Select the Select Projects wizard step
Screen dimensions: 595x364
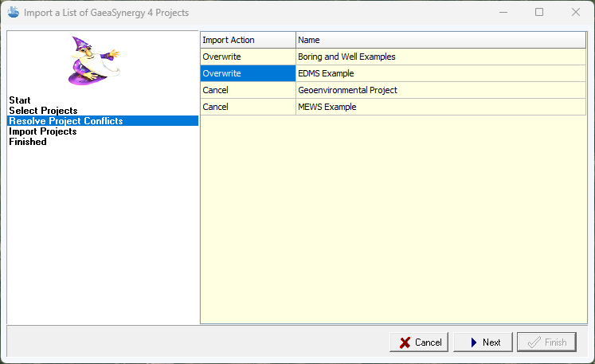tap(43, 111)
